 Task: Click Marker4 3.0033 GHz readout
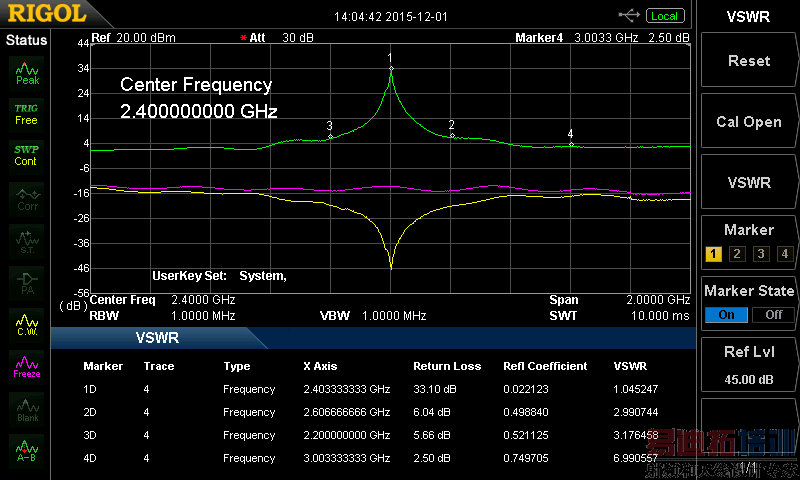pyautogui.click(x=602, y=38)
